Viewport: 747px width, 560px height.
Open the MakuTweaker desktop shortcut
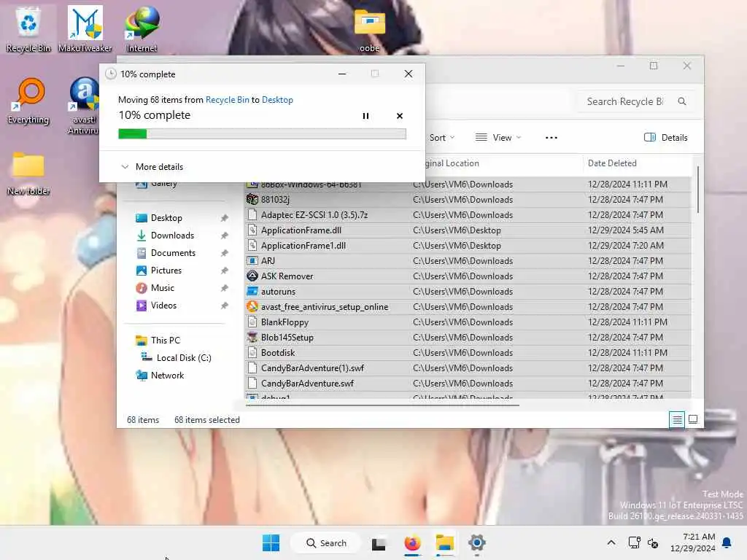click(x=85, y=28)
